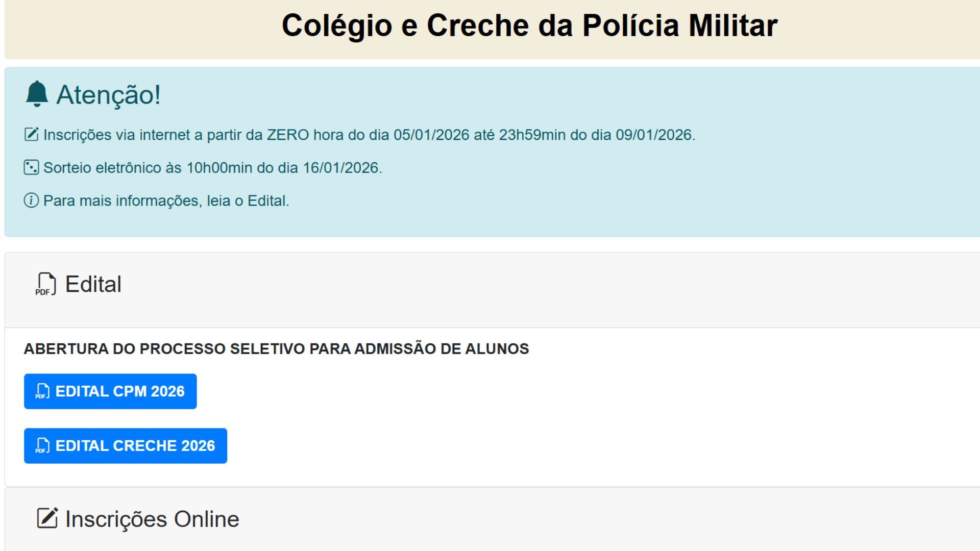980x551 pixels.
Task: Click the Edital section heading text
Action: pos(93,284)
